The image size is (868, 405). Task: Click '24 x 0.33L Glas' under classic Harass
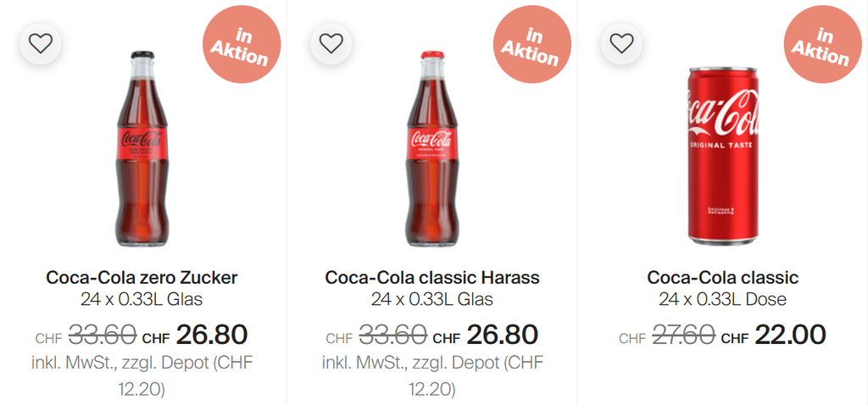pyautogui.click(x=432, y=299)
